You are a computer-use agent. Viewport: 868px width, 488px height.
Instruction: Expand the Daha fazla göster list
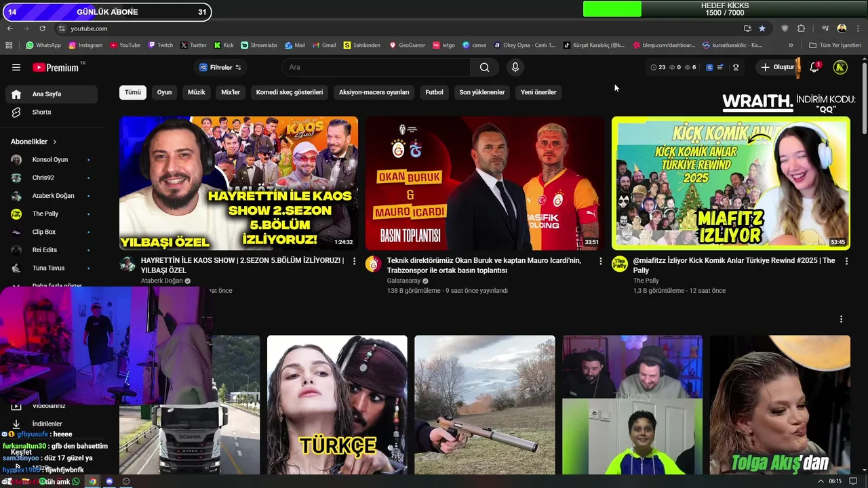[x=52, y=286]
